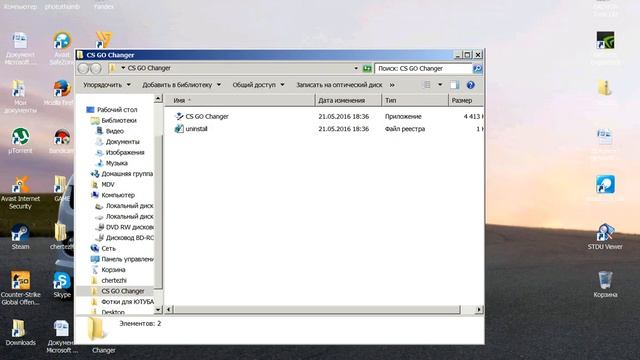Open the Мои документы desktop shortcut
This screenshot has width=640, height=360.
click(20, 97)
